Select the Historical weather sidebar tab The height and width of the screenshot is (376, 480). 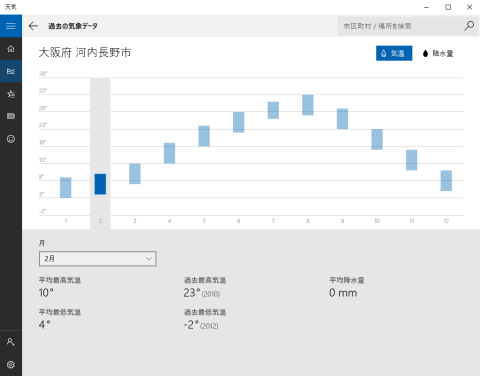pos(11,71)
